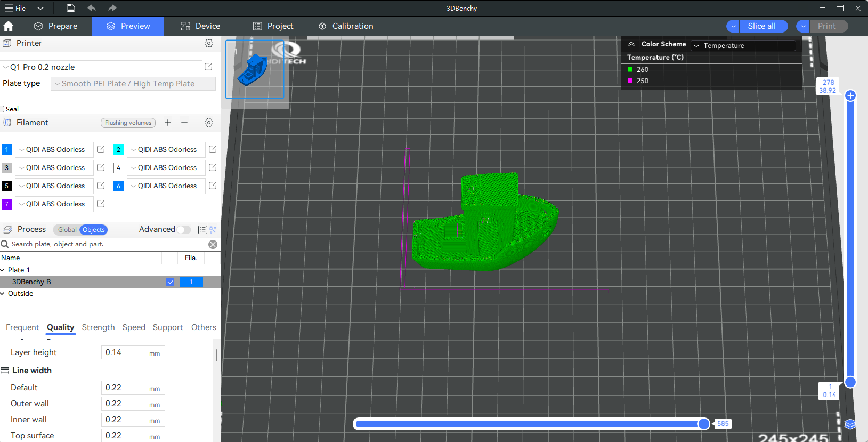Open filament 7 QIDI ABS Odorless dropdown

pos(54,204)
